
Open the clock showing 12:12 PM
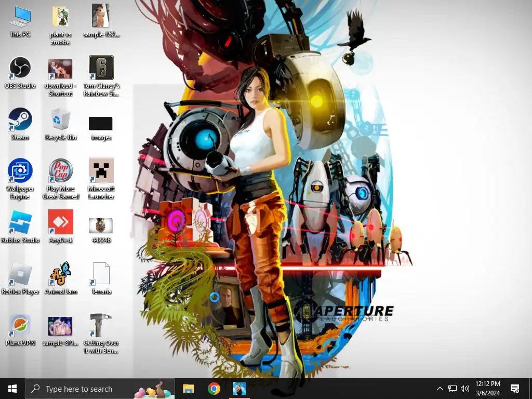487,389
